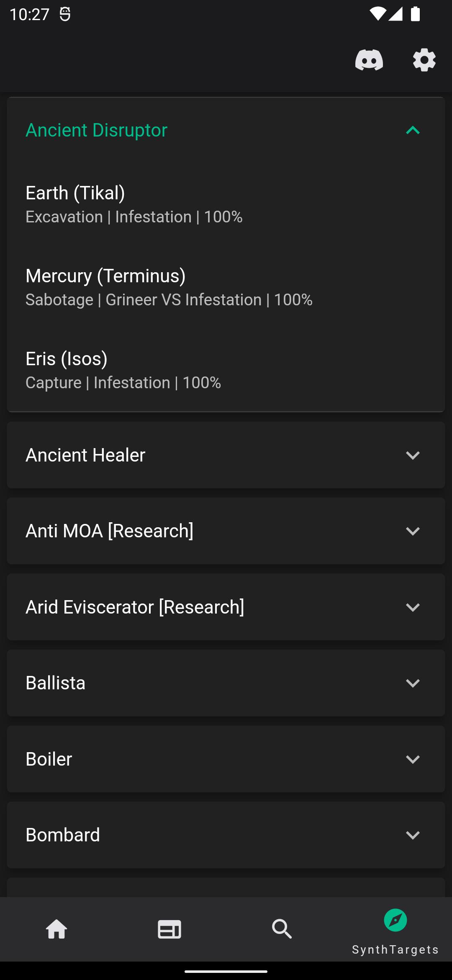Select the Mercury (Terminus) location
The height and width of the screenshot is (980, 452).
[x=169, y=287]
